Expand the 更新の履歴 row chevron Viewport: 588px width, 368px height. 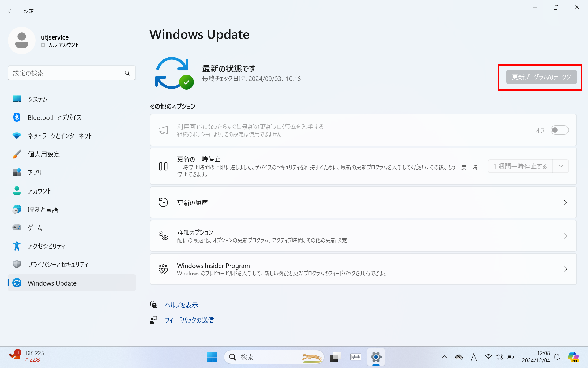565,203
